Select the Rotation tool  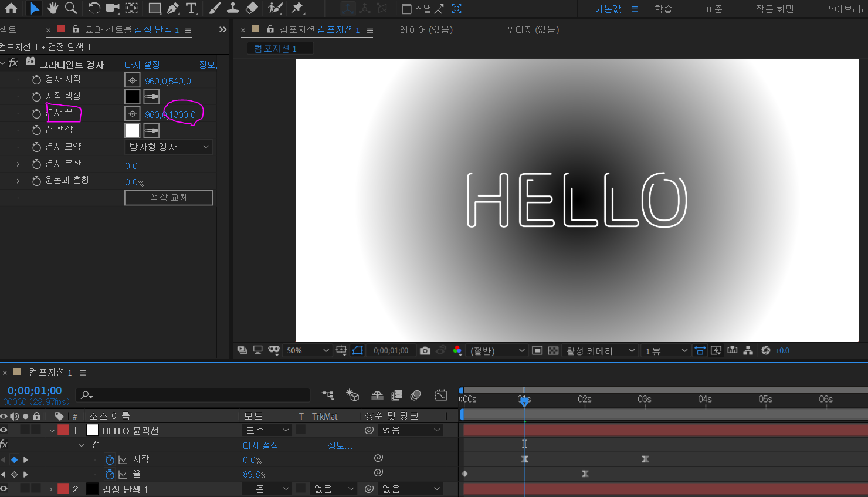click(x=94, y=8)
